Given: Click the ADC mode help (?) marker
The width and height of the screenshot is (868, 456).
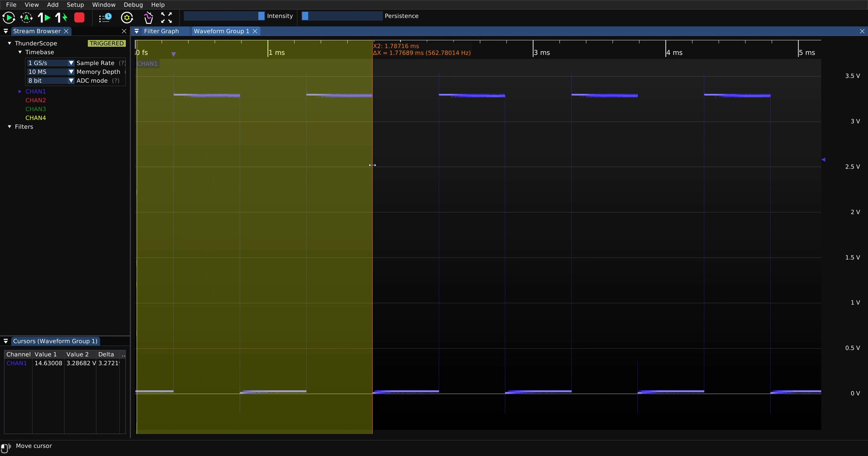Looking at the screenshot, I should 116,81.
